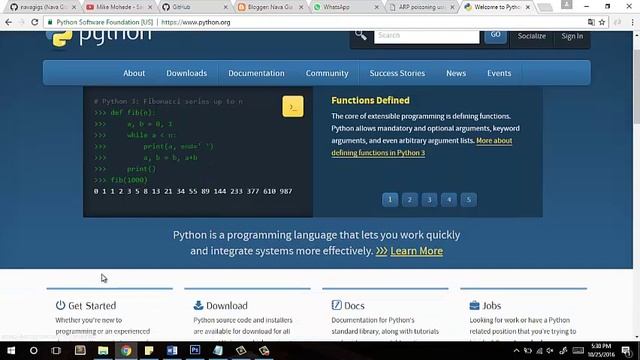Click the address bar URL

click(x=196, y=22)
